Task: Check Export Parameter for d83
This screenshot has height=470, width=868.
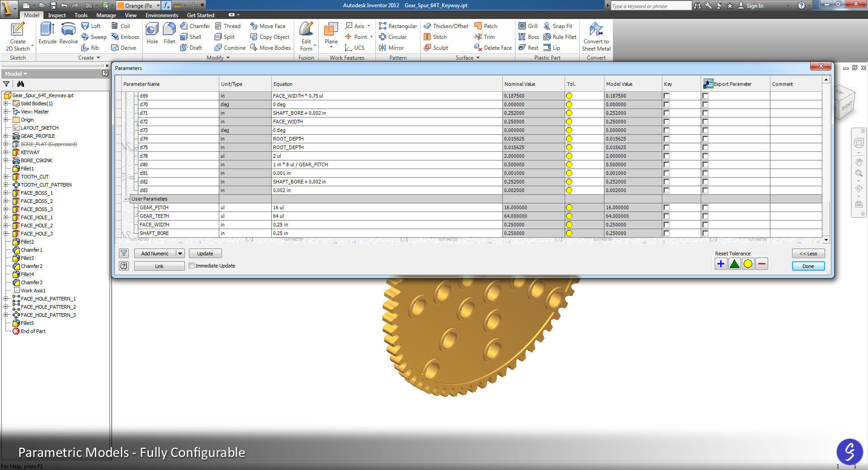Action: (x=705, y=190)
